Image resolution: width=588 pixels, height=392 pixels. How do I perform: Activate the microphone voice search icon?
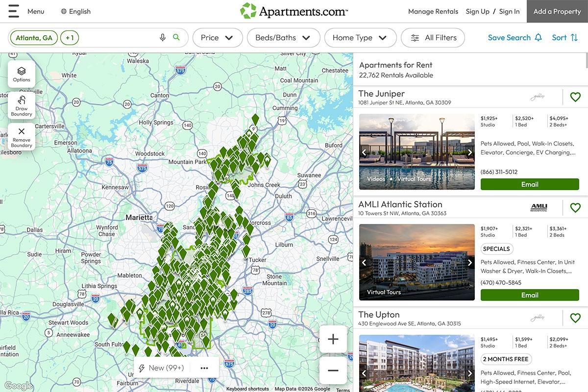point(163,37)
